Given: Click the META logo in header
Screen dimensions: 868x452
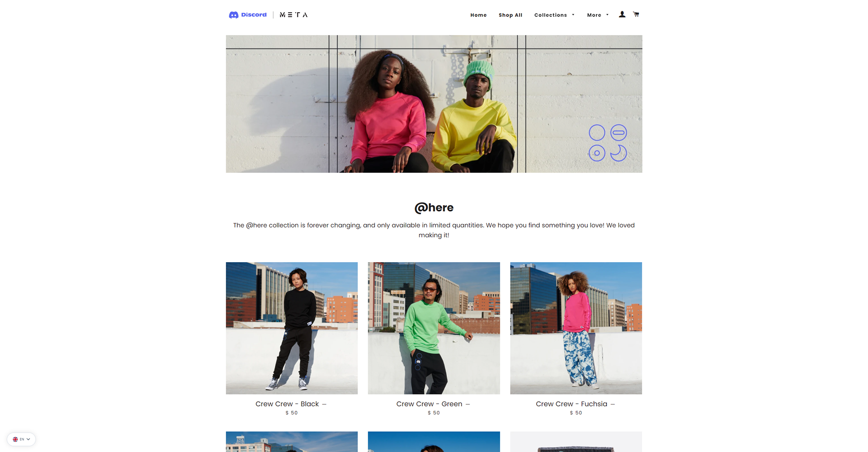Looking at the screenshot, I should [293, 15].
